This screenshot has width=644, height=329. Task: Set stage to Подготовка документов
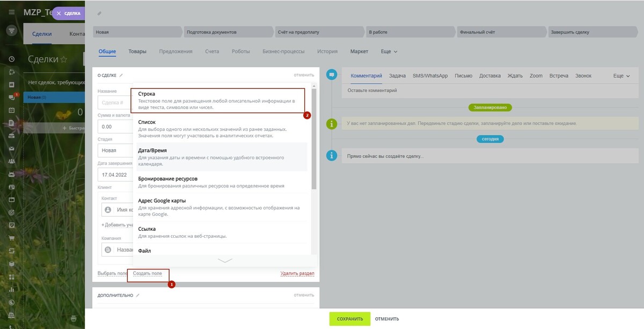(229, 32)
